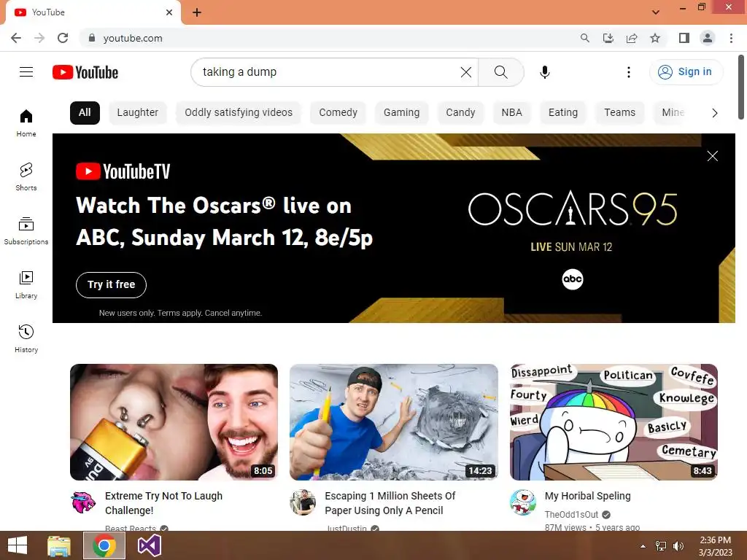Open the My Horibal Speling thumbnail

614,422
